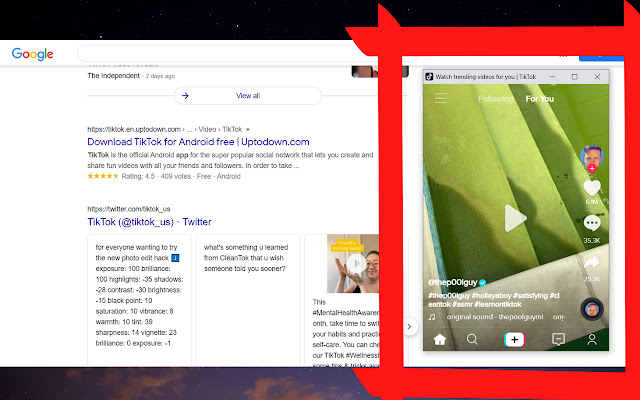Open the TikTok hamburger menu
This screenshot has height=400, width=640.
pyautogui.click(x=440, y=99)
